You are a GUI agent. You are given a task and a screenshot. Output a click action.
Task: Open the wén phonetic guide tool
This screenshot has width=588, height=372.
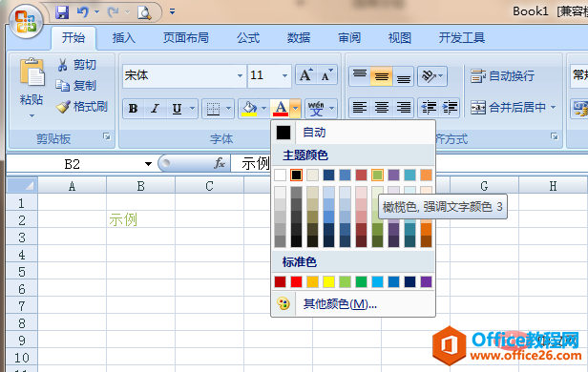pyautogui.click(x=317, y=109)
